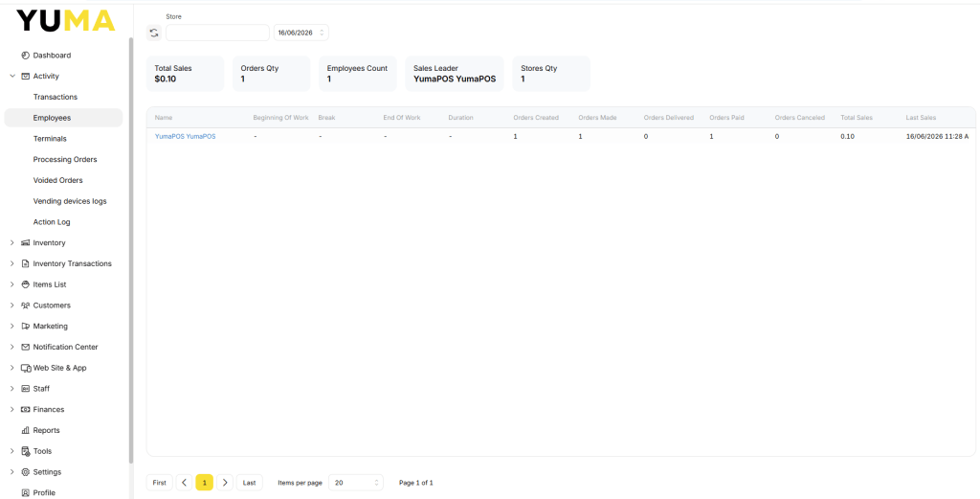This screenshot has height=499, width=980.
Task: Click the Dashboard gauge icon
Action: pyautogui.click(x=26, y=56)
